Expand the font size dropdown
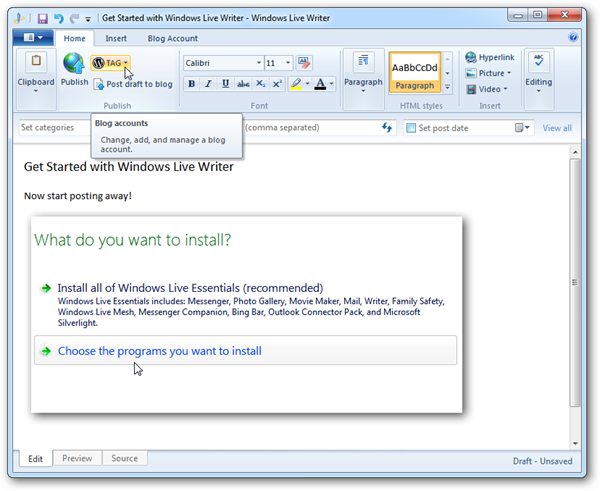 click(x=288, y=63)
